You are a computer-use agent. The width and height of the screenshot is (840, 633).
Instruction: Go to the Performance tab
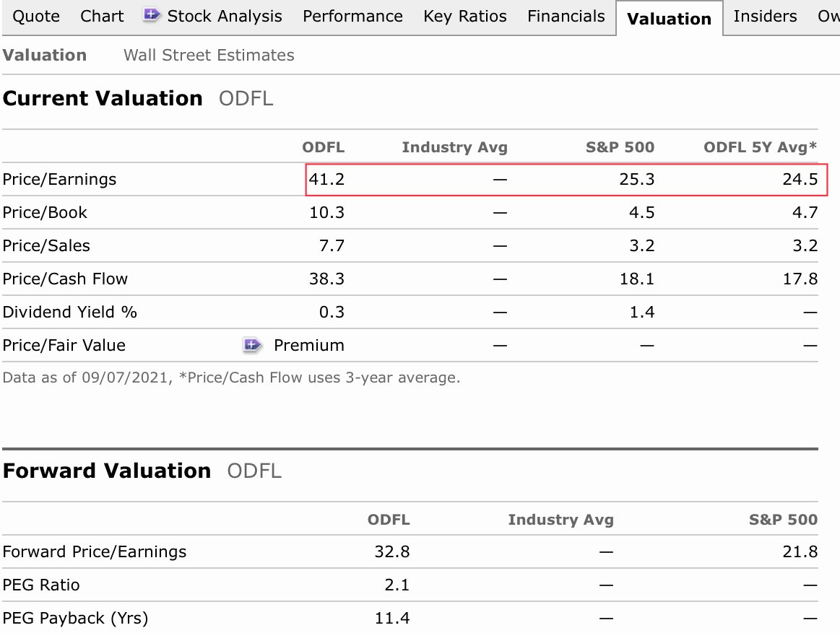point(352,17)
